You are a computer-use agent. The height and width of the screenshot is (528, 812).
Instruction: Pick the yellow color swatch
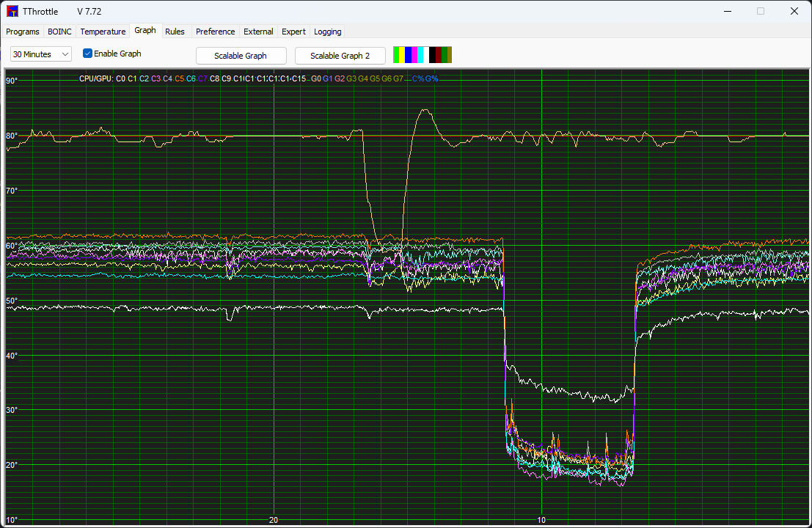[x=402, y=55]
